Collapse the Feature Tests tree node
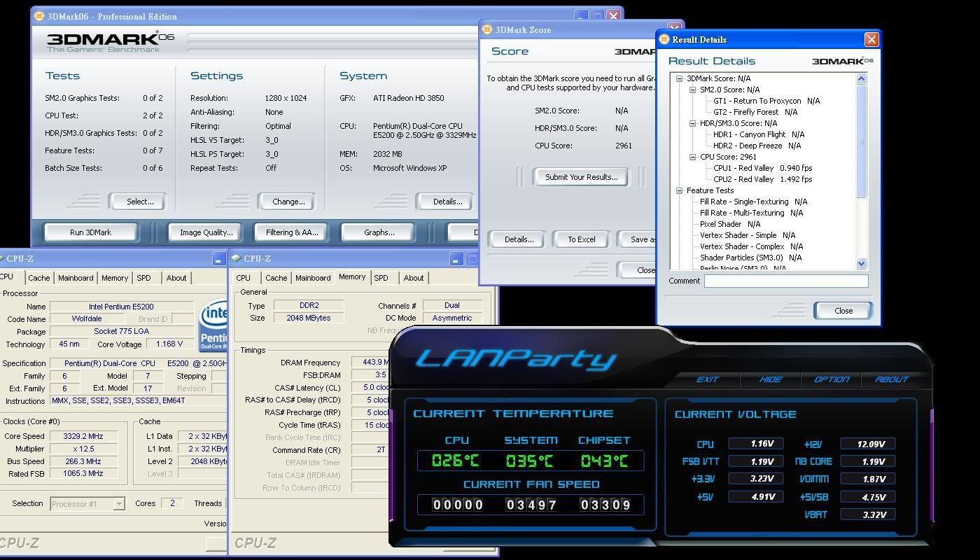The image size is (980, 560). pos(679,190)
